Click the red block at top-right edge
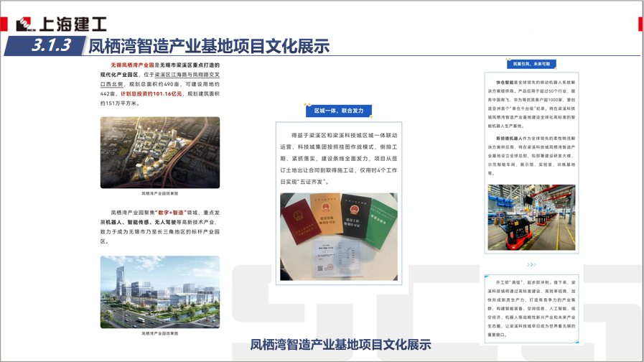Image resolution: width=644 pixels, height=362 pixels. 638,24
